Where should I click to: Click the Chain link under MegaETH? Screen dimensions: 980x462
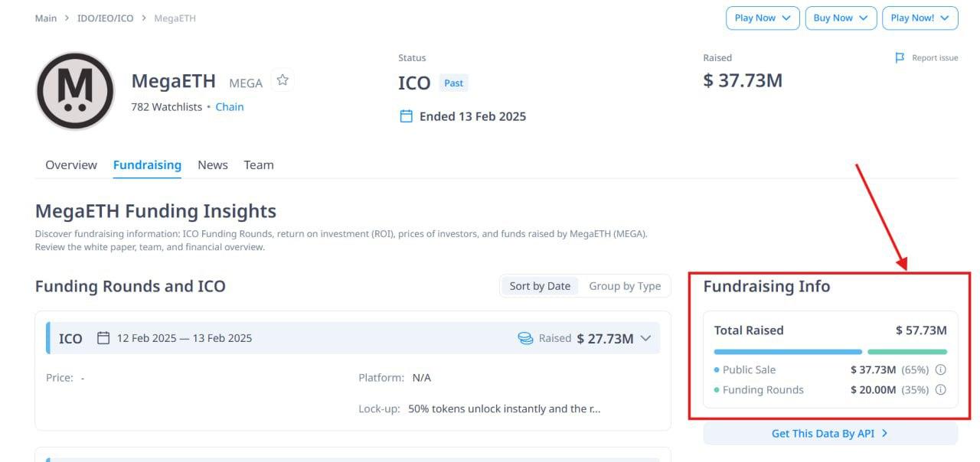pyautogui.click(x=229, y=107)
